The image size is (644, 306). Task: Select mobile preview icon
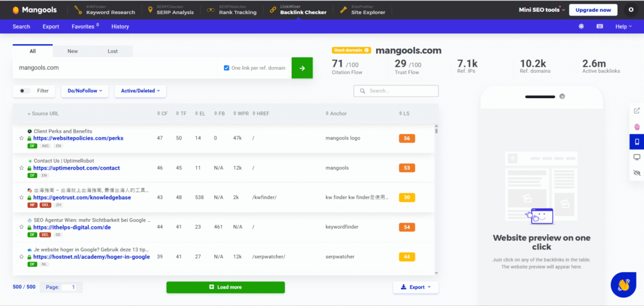click(x=636, y=142)
